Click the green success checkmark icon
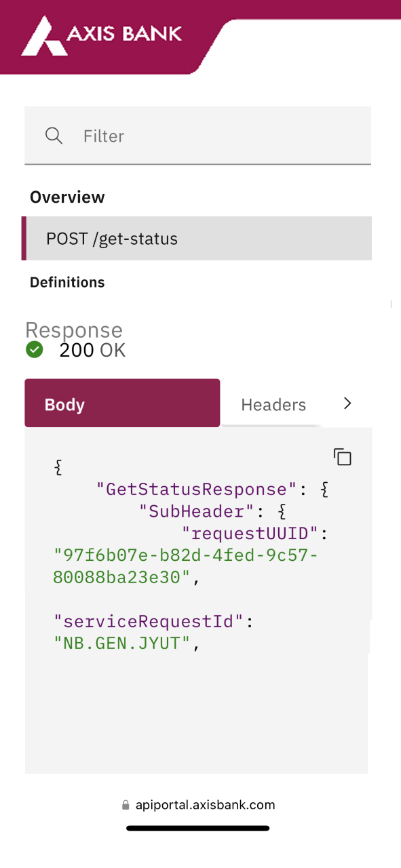The height and width of the screenshot is (868, 401). [x=34, y=350]
